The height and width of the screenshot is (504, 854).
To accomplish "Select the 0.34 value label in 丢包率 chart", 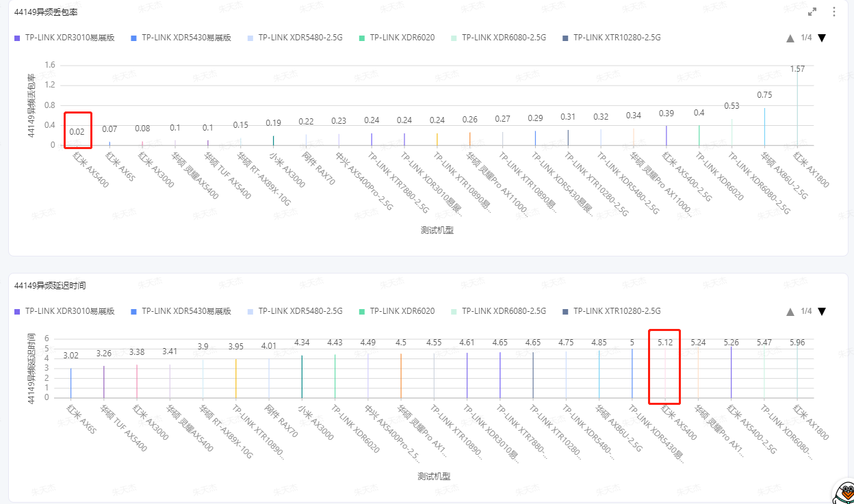I will (x=634, y=116).
